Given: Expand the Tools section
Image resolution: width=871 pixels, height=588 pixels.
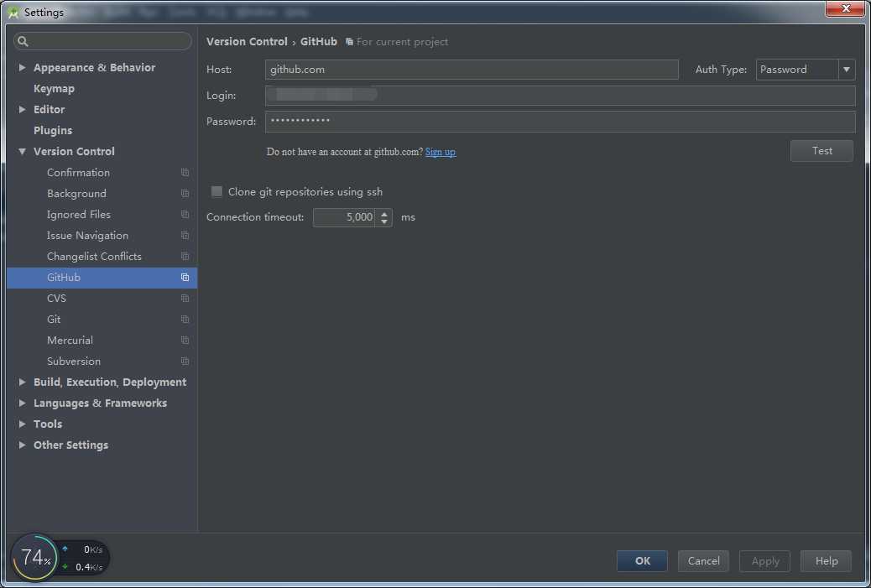Looking at the screenshot, I should [x=22, y=424].
